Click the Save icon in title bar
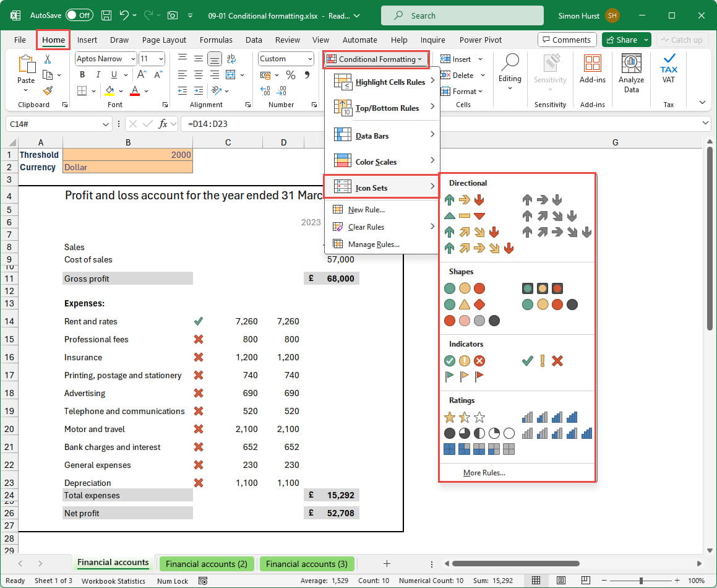 [x=106, y=15]
